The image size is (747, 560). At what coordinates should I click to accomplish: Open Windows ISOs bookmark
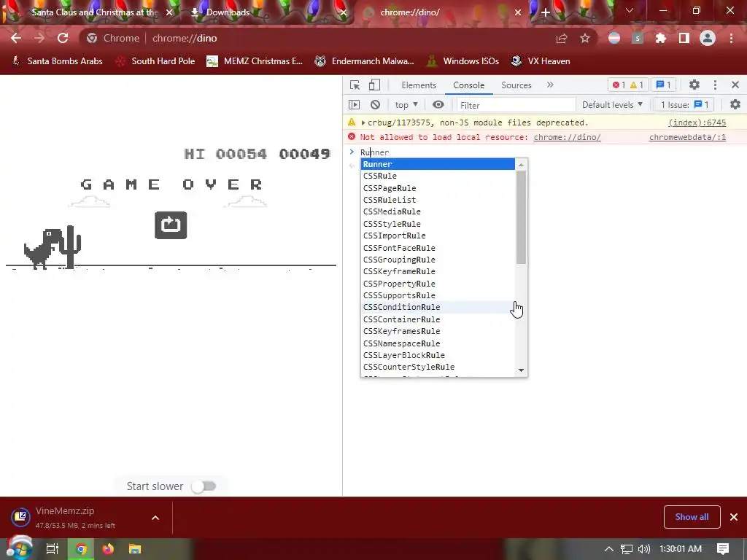coord(463,61)
